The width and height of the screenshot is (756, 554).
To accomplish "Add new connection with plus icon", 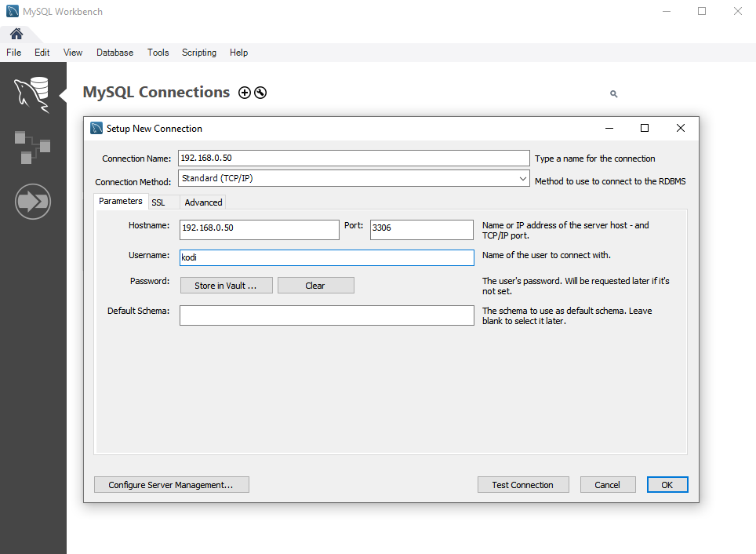I will coord(245,93).
